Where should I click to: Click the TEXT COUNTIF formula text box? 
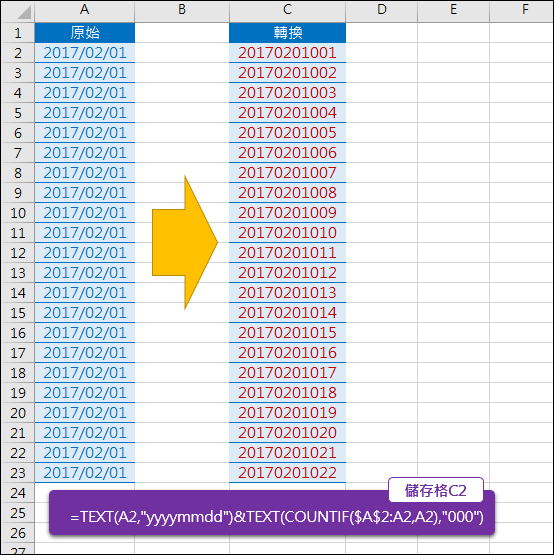[272, 513]
